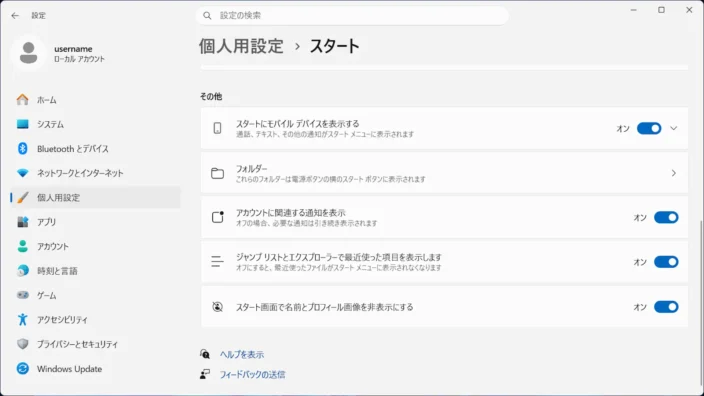Click the ネットワークとインターネット Wi-Fi icon

pyautogui.click(x=22, y=173)
